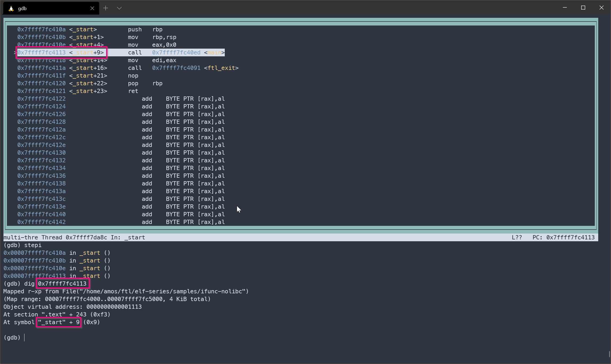Click the PC address in the status bar
Screen dimensions: 611x364
(x=570, y=238)
